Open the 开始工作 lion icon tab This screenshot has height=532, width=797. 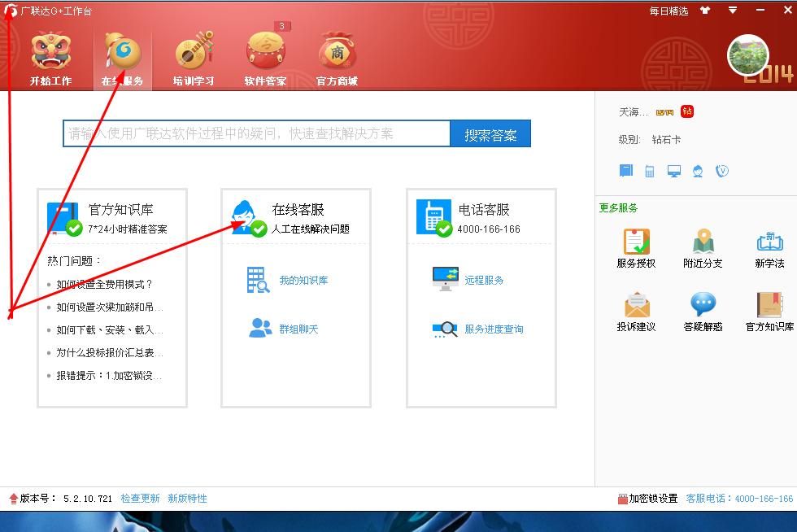(x=50, y=59)
